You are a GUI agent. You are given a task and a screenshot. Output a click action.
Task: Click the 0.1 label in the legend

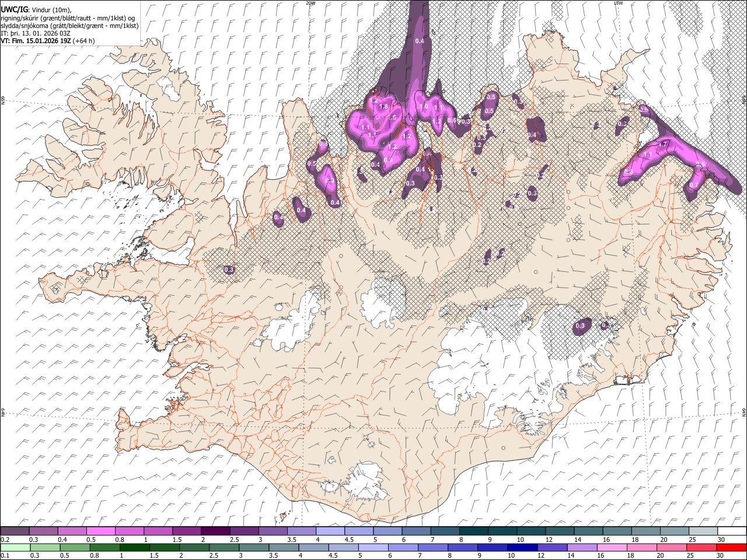point(5,556)
